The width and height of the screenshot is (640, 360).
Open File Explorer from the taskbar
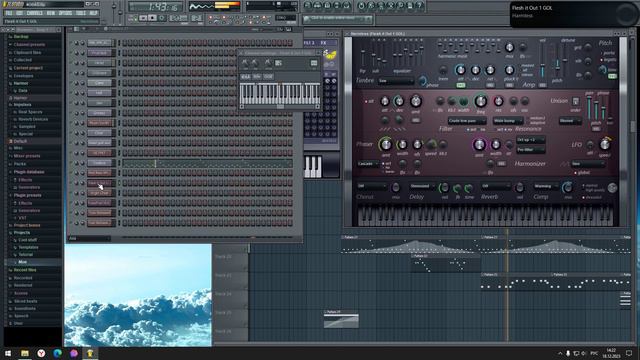(25, 353)
